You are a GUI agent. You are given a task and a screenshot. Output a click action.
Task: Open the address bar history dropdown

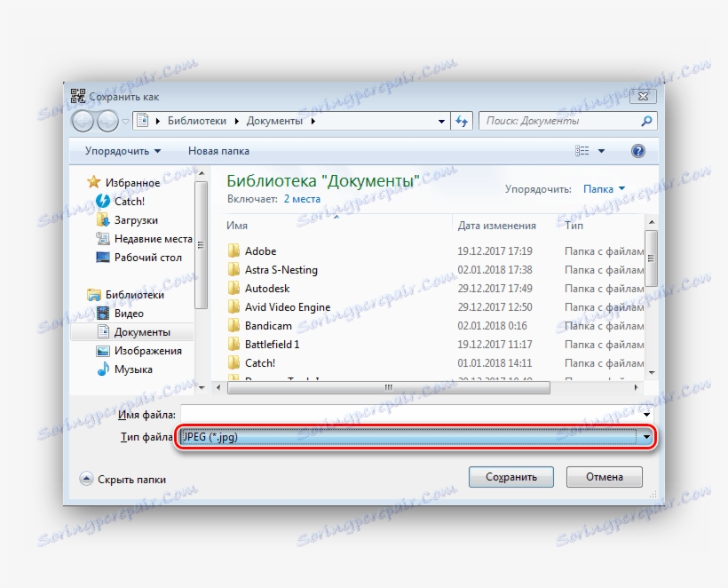click(441, 121)
